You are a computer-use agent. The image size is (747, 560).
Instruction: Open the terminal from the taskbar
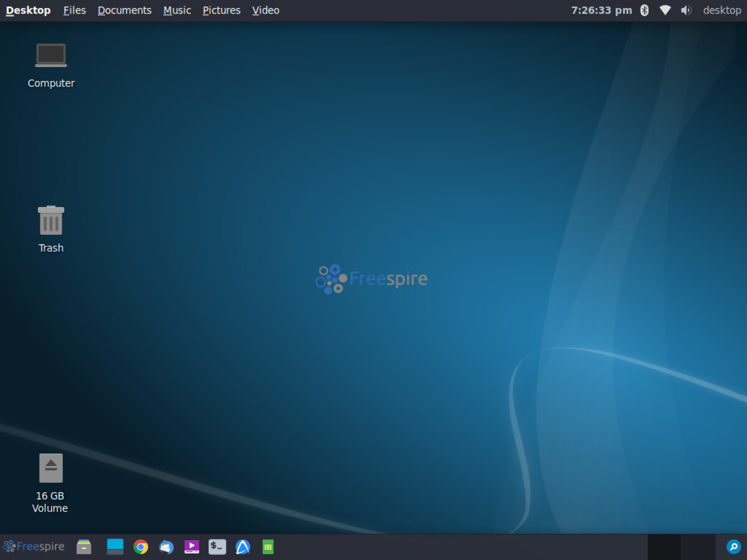point(217,547)
